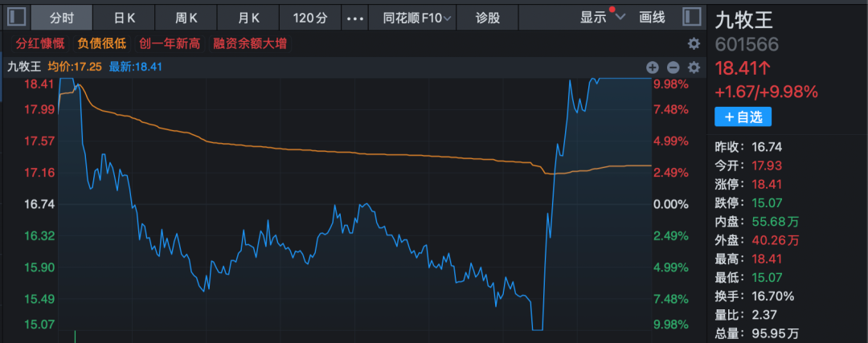The height and width of the screenshot is (343, 868).
Task: Add stock with +自选 button
Action: 743,116
